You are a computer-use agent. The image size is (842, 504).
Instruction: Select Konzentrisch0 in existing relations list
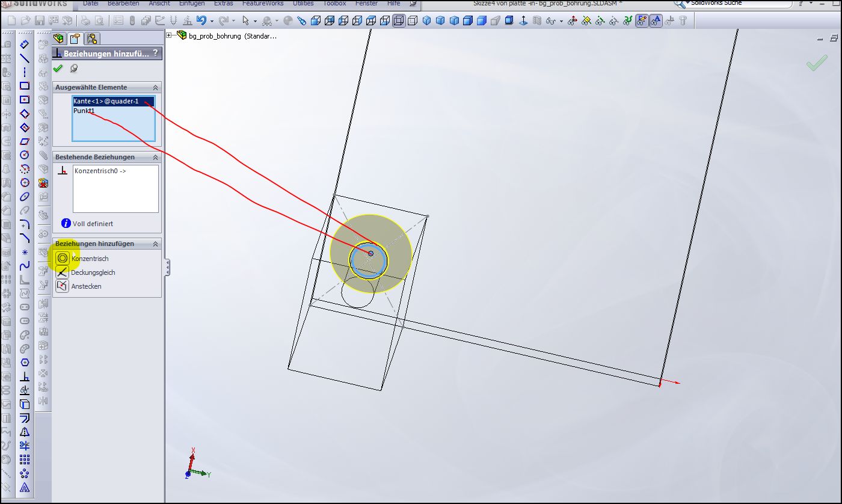click(x=100, y=171)
